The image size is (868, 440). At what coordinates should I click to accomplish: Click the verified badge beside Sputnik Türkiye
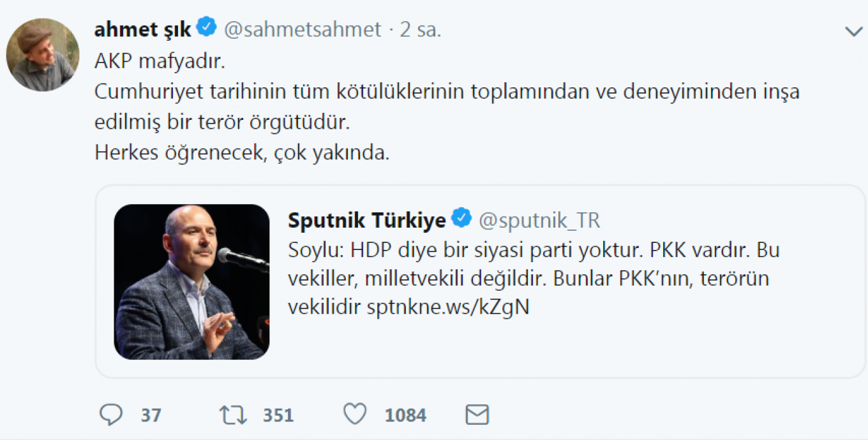coord(461,219)
